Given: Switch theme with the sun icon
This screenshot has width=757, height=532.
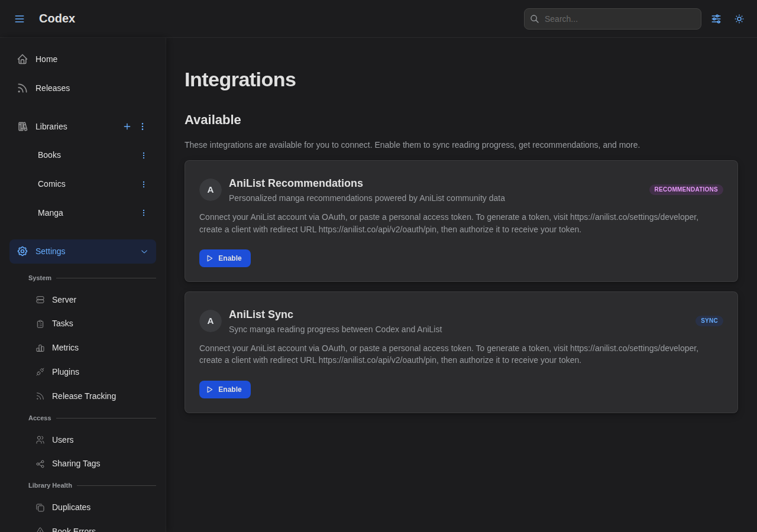Looking at the screenshot, I should 739,19.
